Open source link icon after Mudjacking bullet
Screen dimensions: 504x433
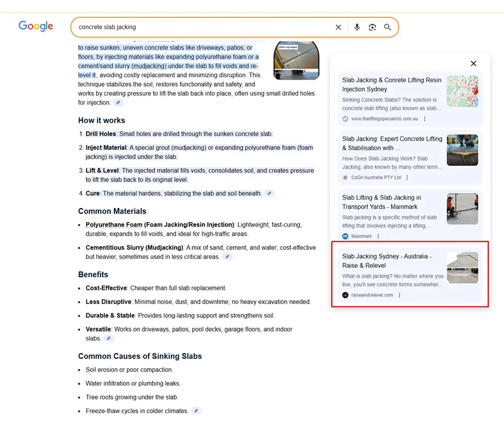227,257
